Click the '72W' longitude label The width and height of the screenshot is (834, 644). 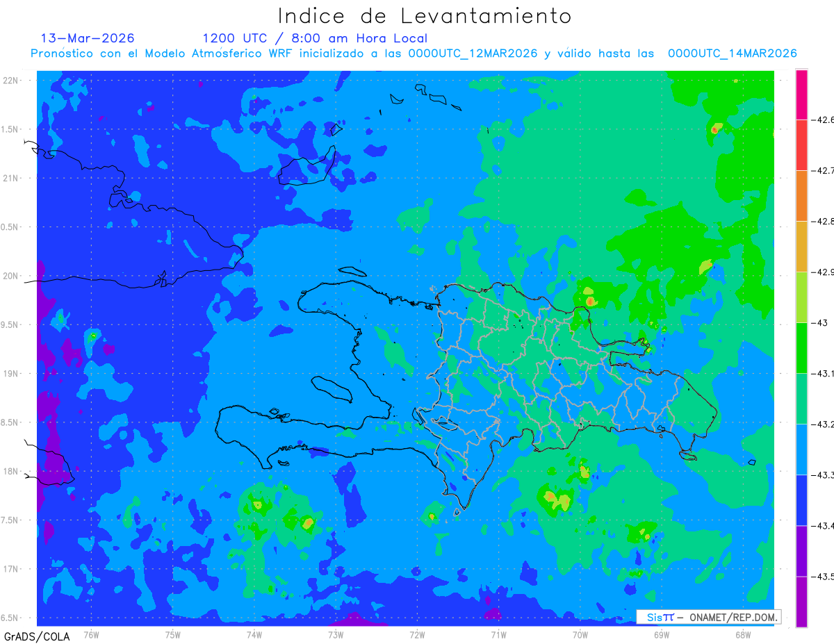click(x=417, y=634)
